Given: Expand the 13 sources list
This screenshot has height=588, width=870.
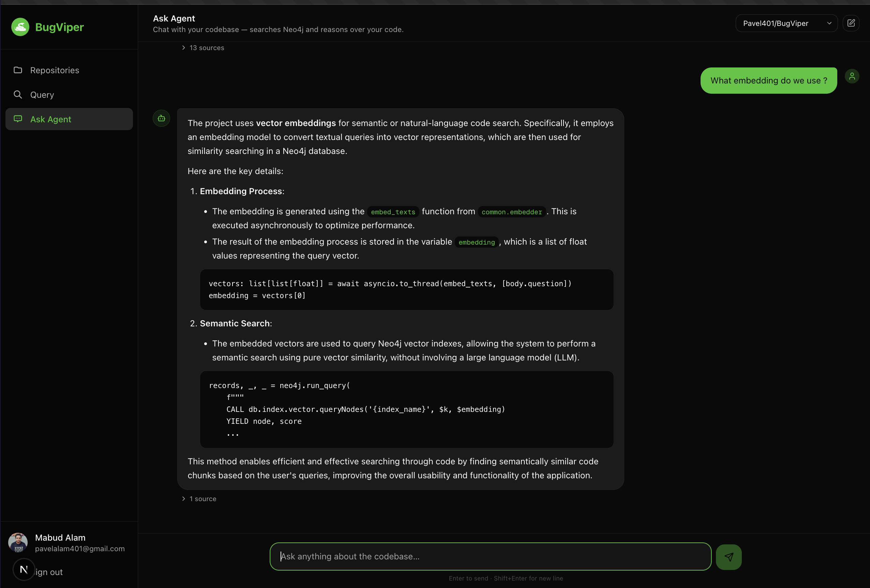Looking at the screenshot, I should [203, 47].
